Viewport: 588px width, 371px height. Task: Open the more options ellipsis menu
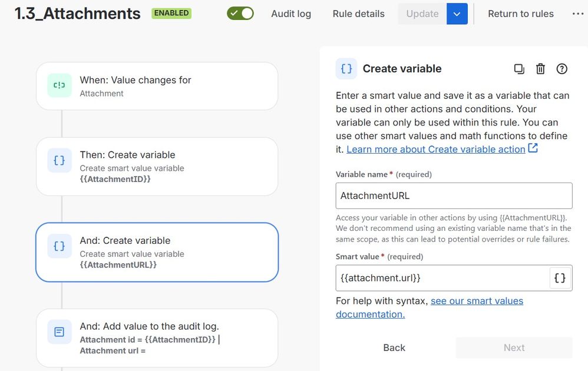(577, 14)
